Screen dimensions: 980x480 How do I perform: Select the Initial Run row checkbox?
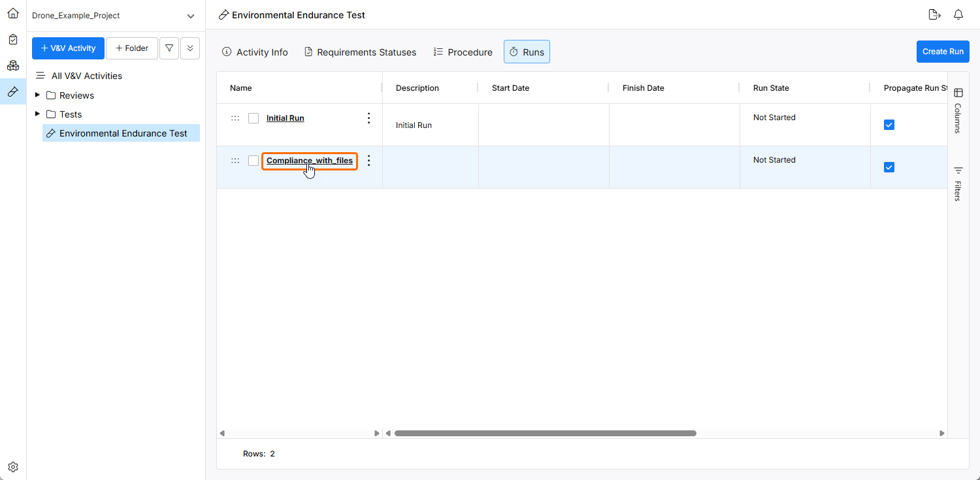(253, 118)
